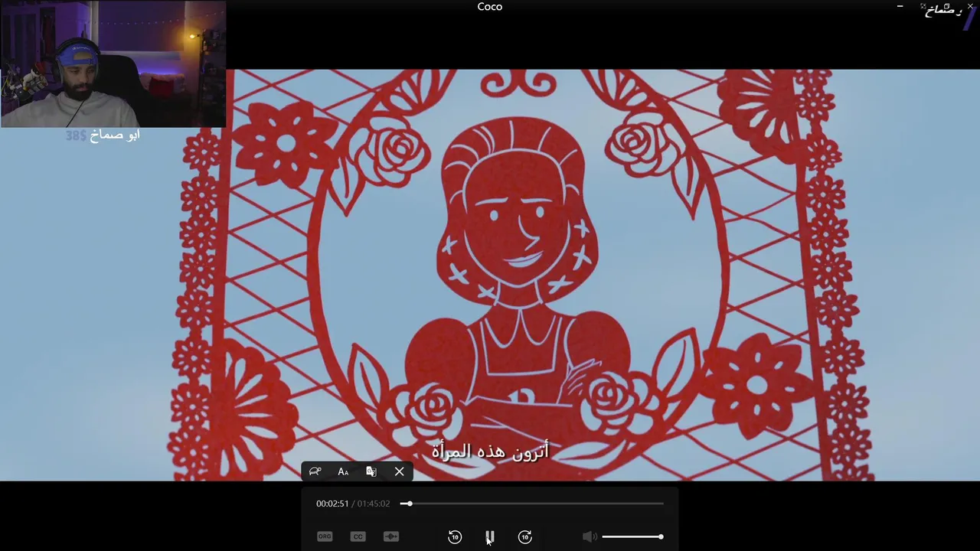Toggle closed captions with CC button
Image resolution: width=980 pixels, height=551 pixels.
tap(358, 536)
